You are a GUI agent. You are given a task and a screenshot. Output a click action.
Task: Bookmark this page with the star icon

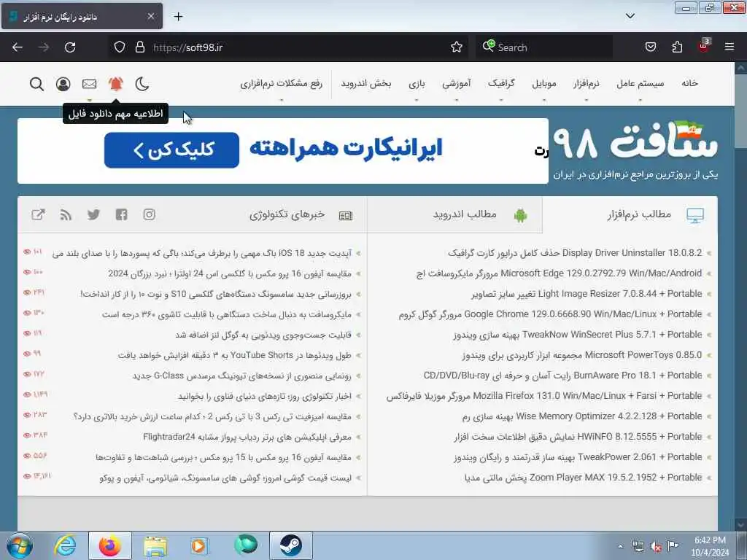(x=457, y=47)
